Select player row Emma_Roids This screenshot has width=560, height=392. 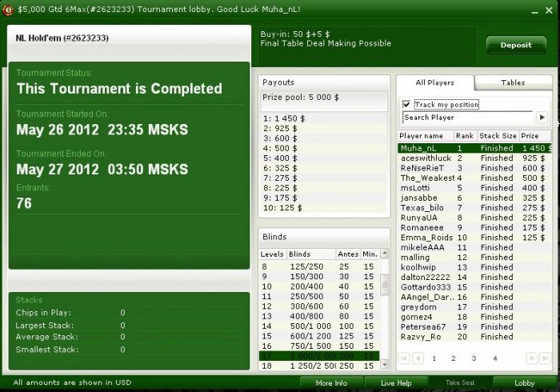(x=474, y=238)
